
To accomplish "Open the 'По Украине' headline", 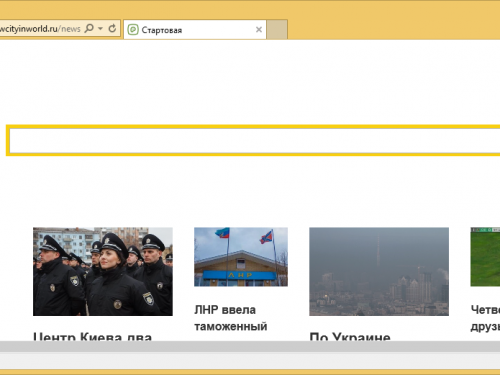I will 350,336.
